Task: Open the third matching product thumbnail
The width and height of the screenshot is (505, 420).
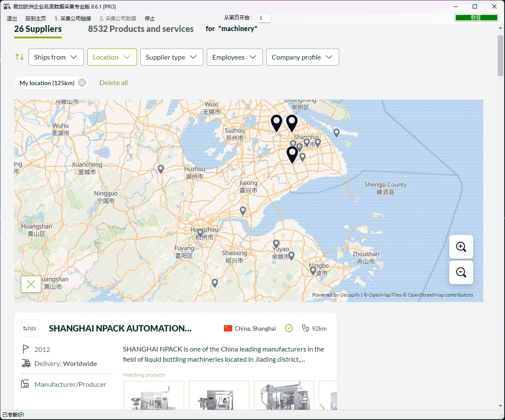Action: [x=284, y=395]
